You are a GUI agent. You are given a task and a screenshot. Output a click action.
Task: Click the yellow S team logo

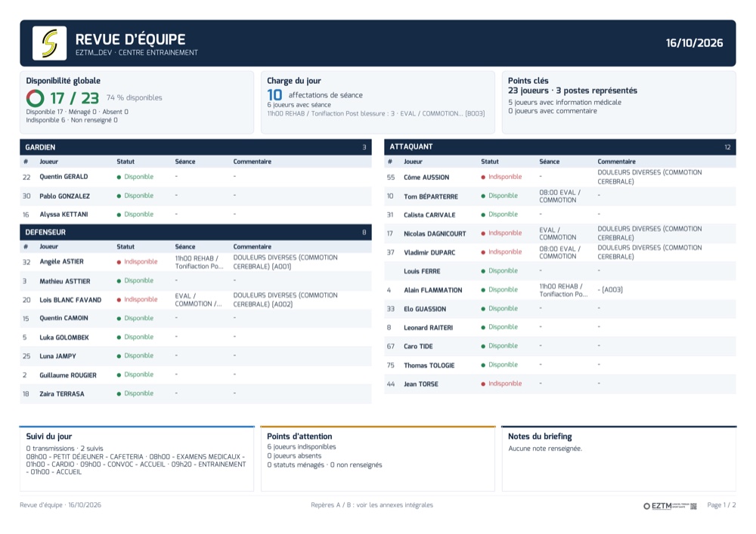pos(50,43)
